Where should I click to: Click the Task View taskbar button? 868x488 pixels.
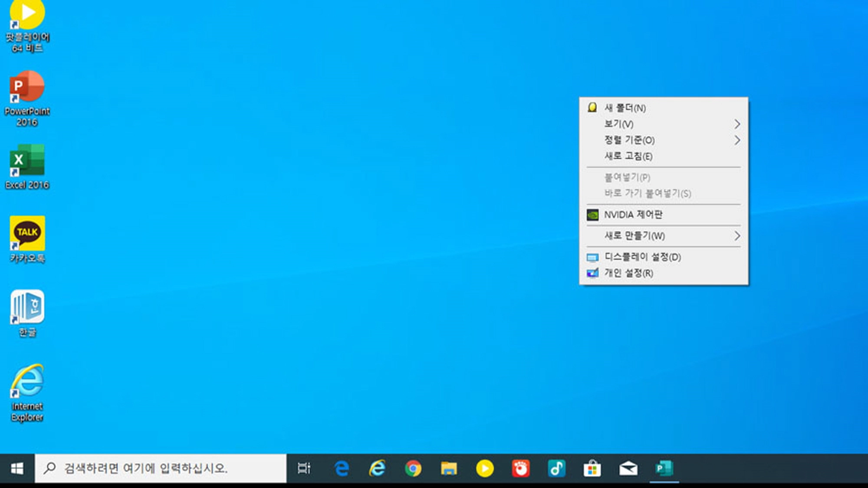click(x=304, y=468)
